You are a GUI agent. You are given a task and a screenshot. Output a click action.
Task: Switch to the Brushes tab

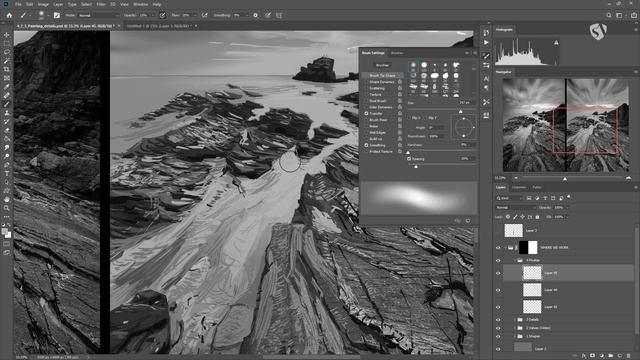(397, 53)
